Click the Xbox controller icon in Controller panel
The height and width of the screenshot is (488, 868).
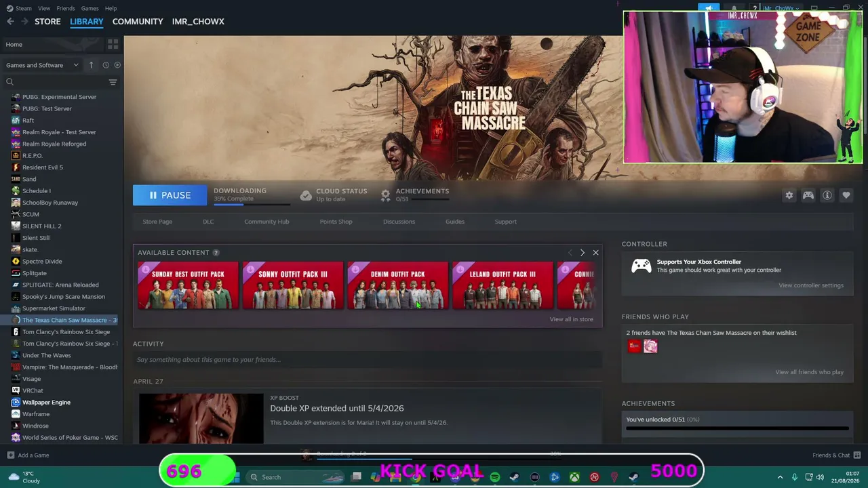[x=641, y=266]
